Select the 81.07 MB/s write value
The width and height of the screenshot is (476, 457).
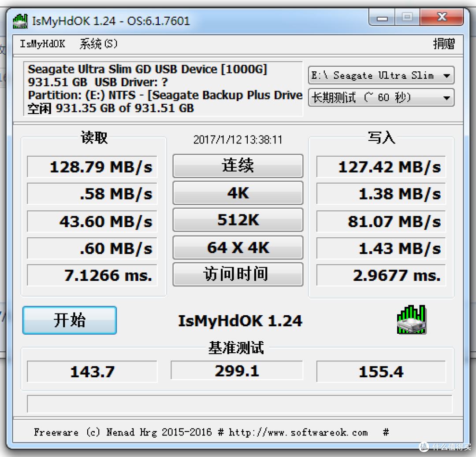[381, 221]
